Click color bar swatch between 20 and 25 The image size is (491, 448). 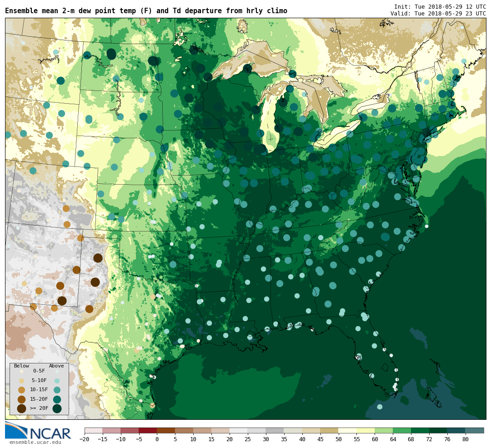coord(239,430)
